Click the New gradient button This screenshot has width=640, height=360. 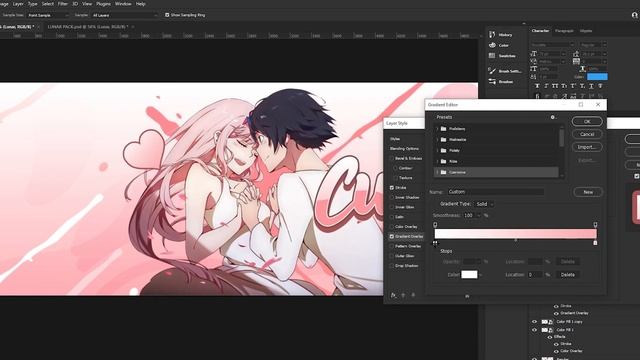pos(588,192)
